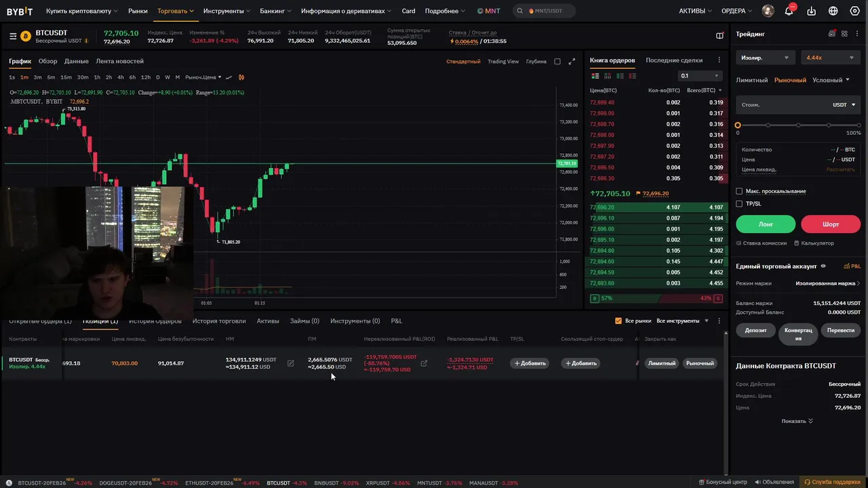Select the Лимитный order type tab

pos(751,80)
